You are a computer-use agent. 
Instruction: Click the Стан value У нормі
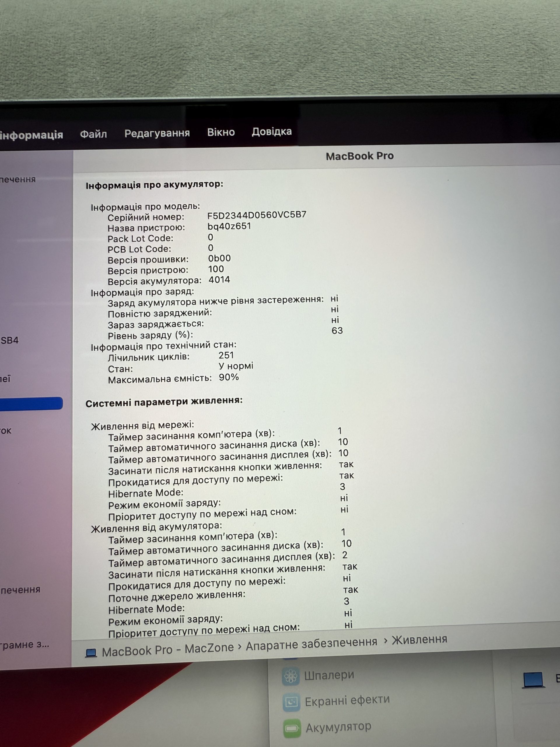click(x=236, y=366)
